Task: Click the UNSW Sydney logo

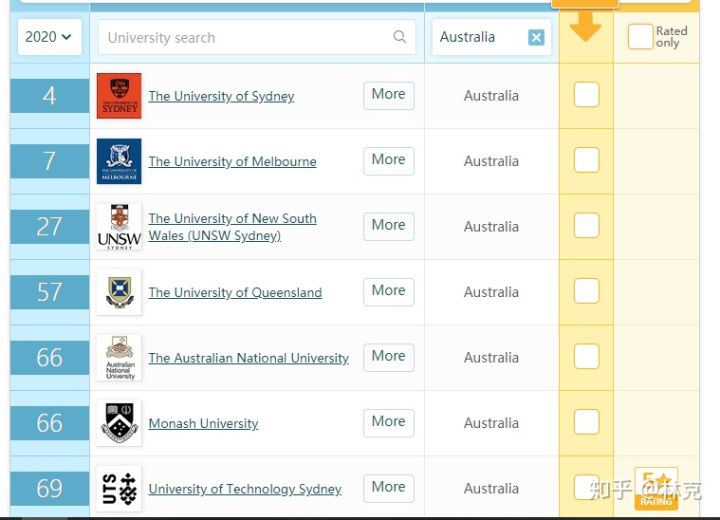Action: pyautogui.click(x=119, y=226)
